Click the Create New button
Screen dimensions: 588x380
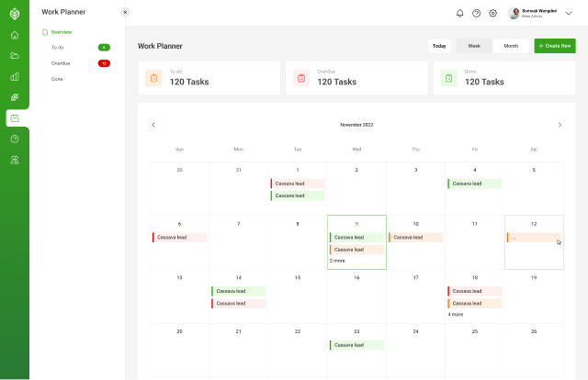pyautogui.click(x=555, y=46)
